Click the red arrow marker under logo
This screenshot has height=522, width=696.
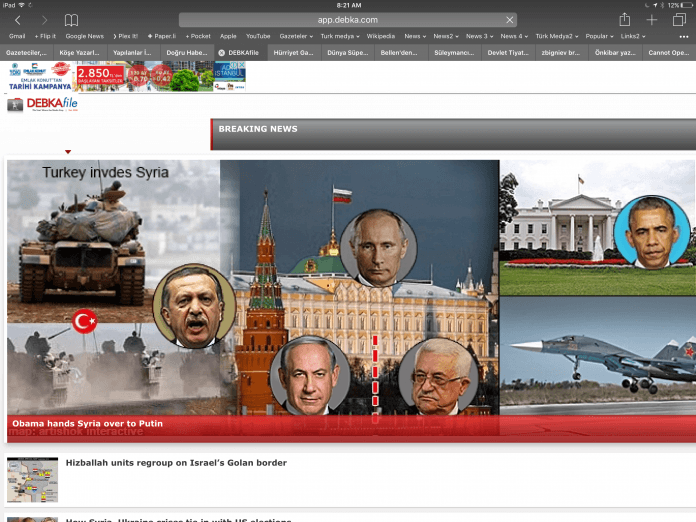tap(68, 152)
